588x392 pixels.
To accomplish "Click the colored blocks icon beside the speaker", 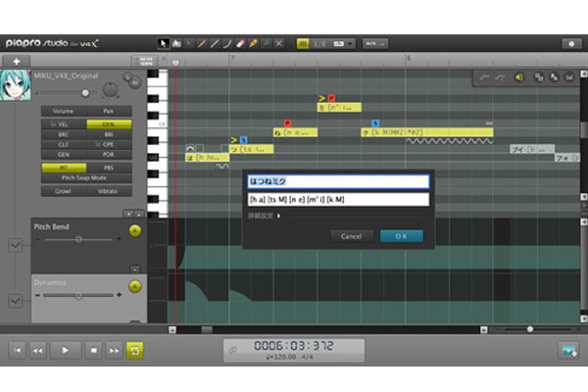I will (538, 77).
